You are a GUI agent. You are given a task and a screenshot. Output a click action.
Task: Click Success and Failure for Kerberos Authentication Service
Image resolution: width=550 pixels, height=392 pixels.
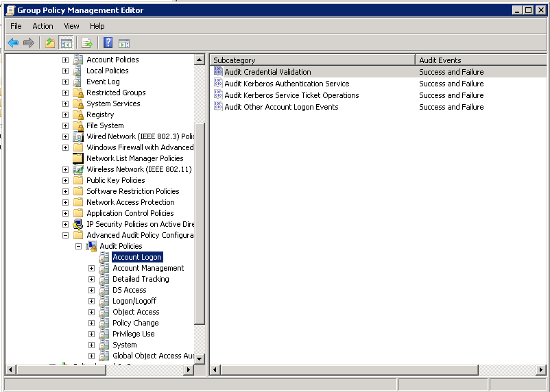coord(451,84)
